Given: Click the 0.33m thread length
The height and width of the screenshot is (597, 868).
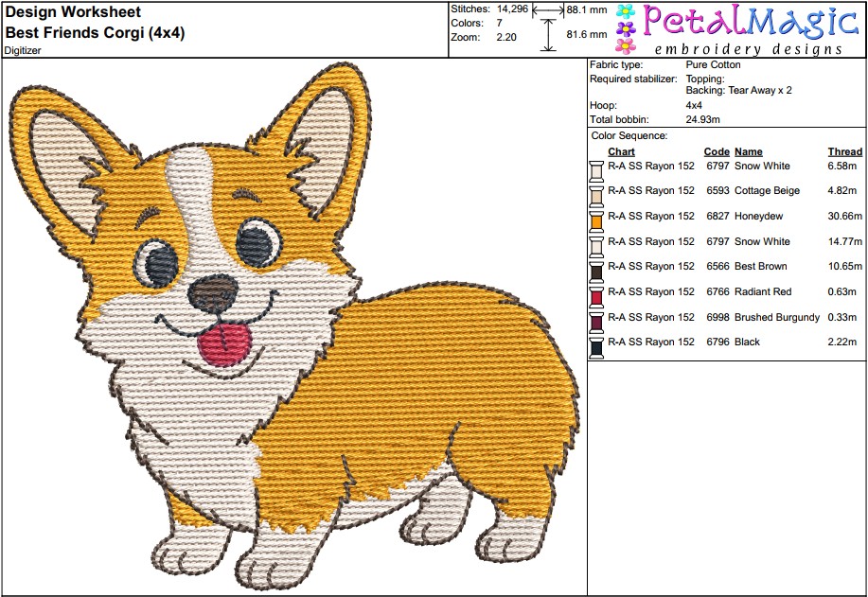Looking at the screenshot, I should (x=842, y=317).
